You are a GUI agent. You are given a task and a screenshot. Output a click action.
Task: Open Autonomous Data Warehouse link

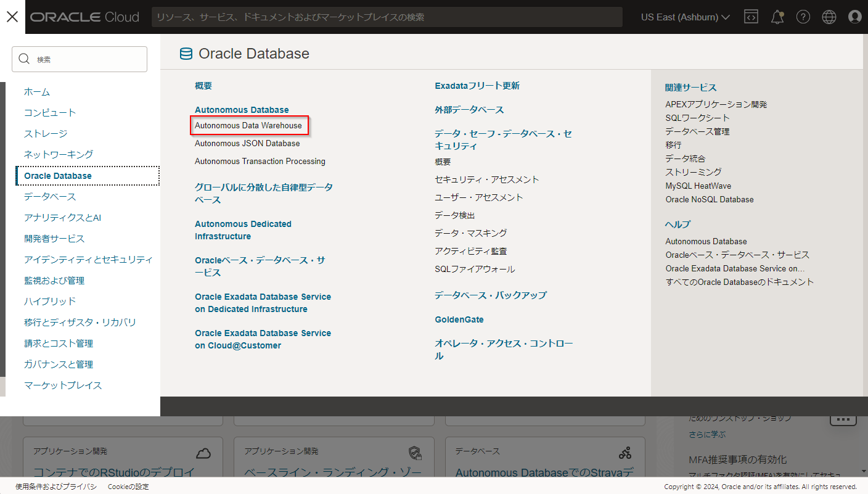[248, 125]
